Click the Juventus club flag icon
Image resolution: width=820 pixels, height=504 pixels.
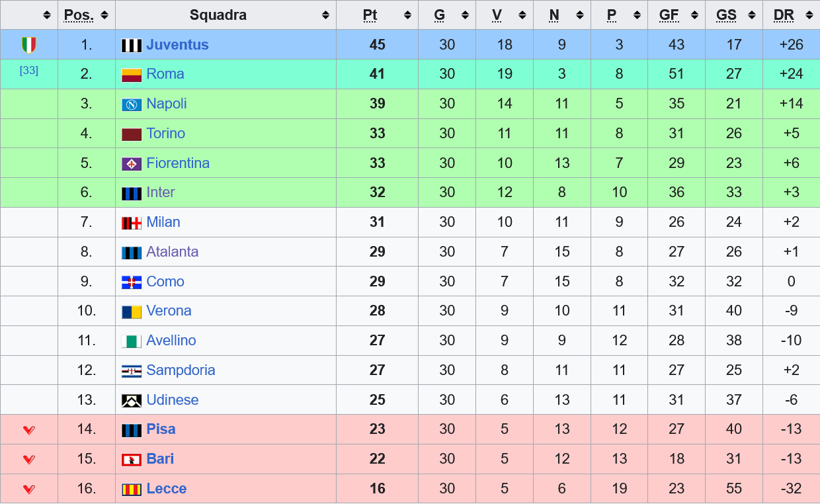pos(132,46)
